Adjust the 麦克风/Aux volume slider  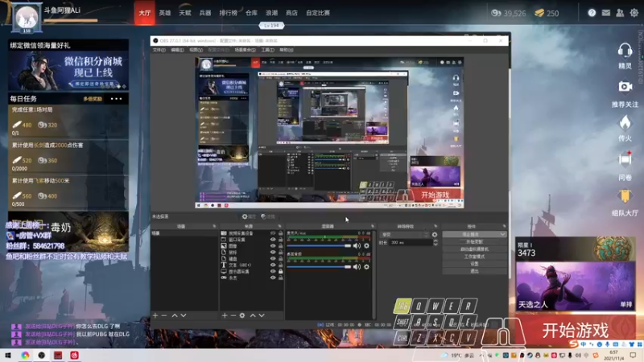(x=319, y=245)
